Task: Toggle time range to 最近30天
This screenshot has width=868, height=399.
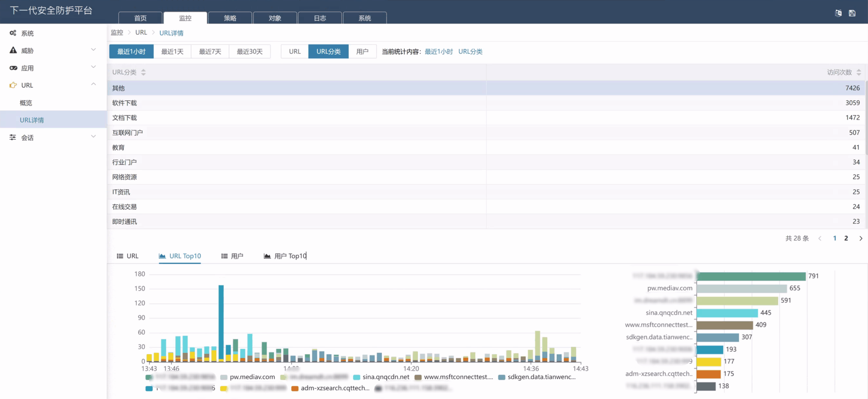Action: (x=250, y=51)
